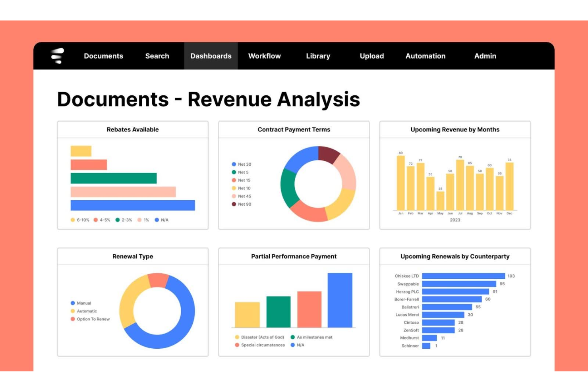Open the Automation section

click(x=425, y=56)
